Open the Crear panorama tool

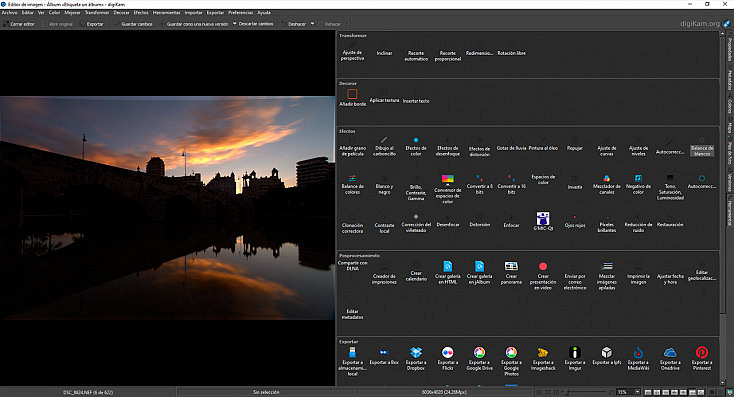(x=511, y=273)
